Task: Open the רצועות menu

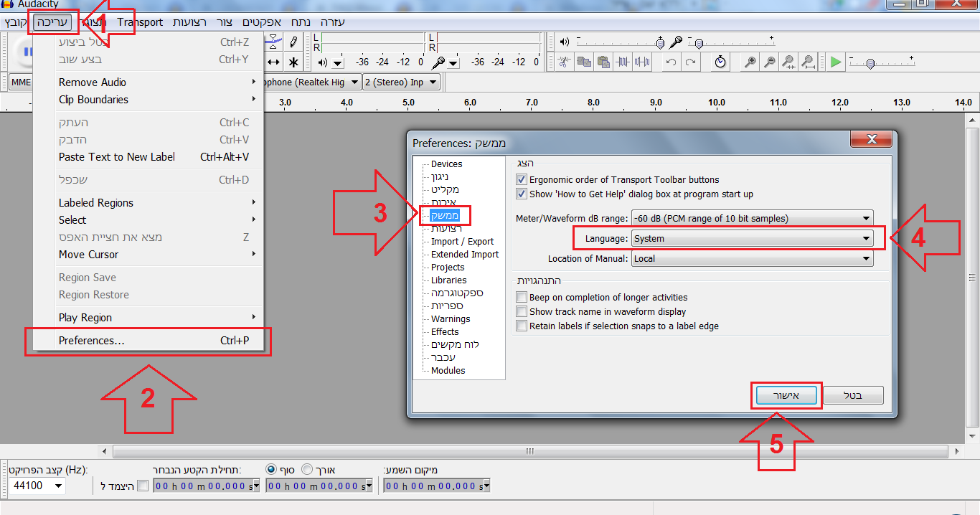Action: click(x=189, y=22)
